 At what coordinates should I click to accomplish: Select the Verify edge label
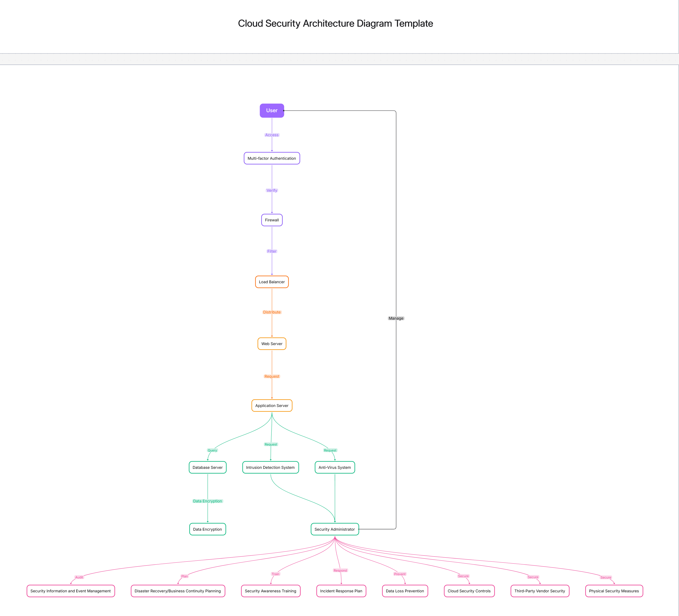(271, 190)
